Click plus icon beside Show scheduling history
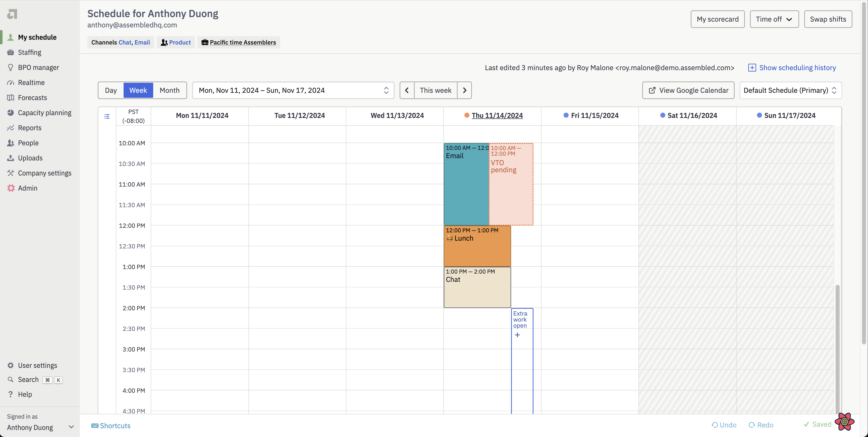The height and width of the screenshot is (437, 868). pos(752,68)
